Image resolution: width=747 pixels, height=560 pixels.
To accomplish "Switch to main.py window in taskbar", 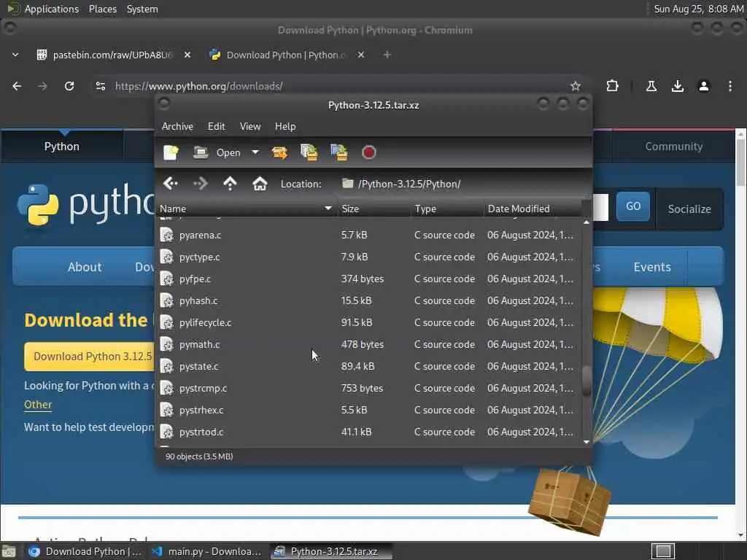I will [x=208, y=551].
